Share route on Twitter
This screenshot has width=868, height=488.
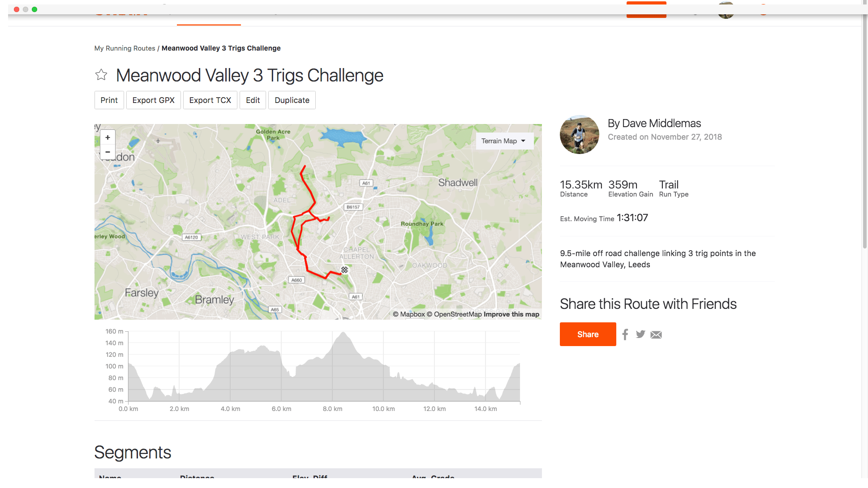[640, 334]
